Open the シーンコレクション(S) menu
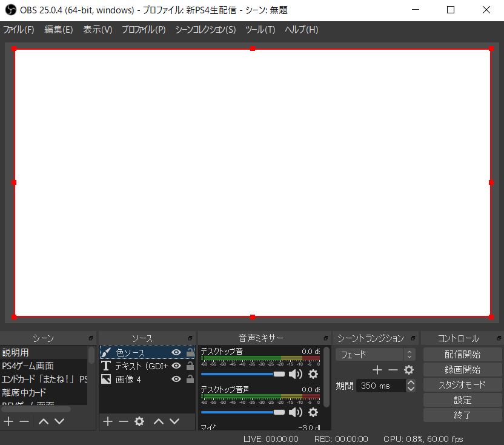504x445 pixels. pyautogui.click(x=205, y=30)
